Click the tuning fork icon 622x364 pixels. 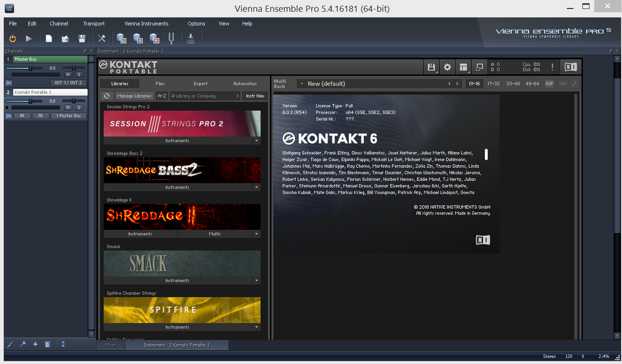(x=171, y=39)
